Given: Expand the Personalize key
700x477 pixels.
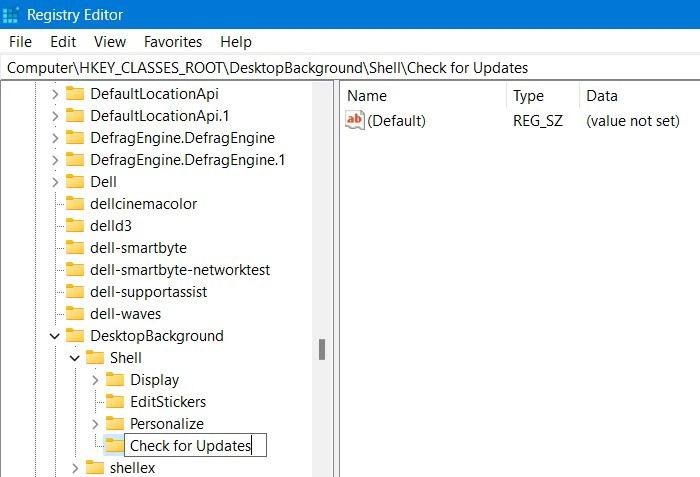Looking at the screenshot, I should coord(95,424).
